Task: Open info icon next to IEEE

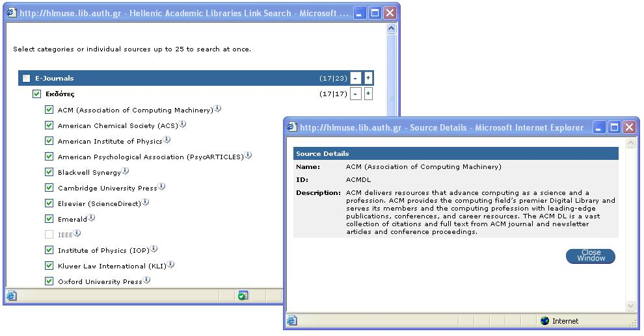Action: click(x=77, y=233)
